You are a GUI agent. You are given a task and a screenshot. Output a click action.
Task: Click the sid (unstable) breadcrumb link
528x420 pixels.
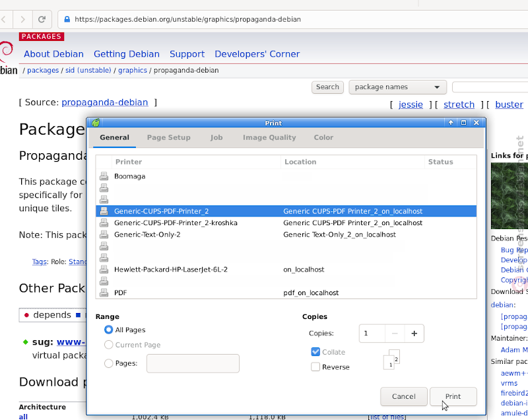point(88,70)
